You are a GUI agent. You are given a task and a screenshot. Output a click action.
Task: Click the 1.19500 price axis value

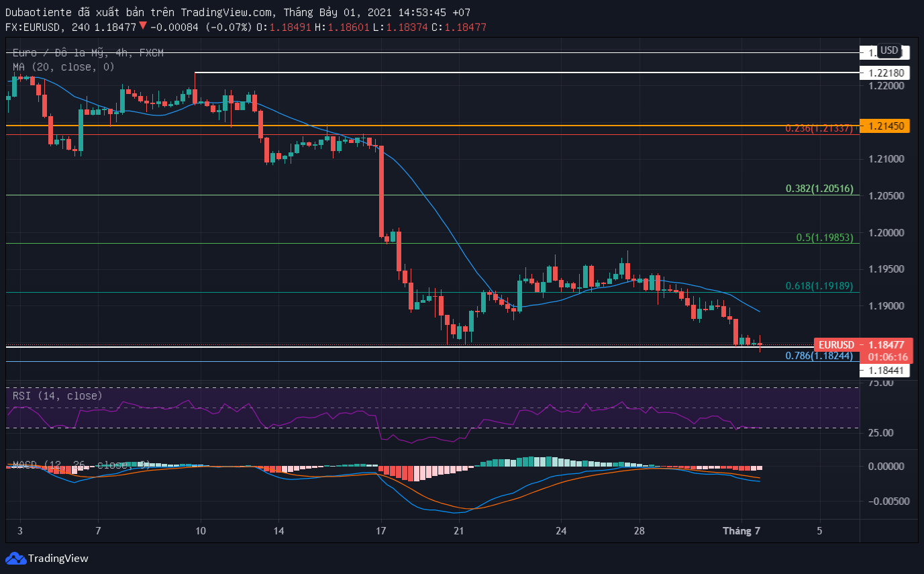click(885, 269)
